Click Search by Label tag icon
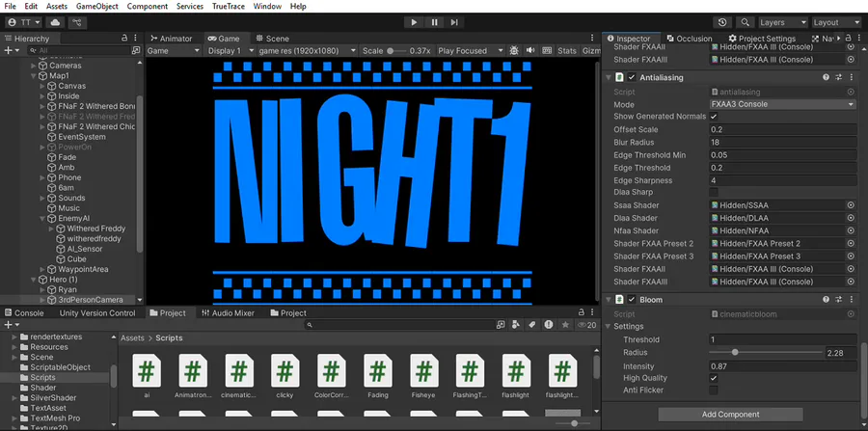Screen dimensions: 868x431 pos(532,325)
